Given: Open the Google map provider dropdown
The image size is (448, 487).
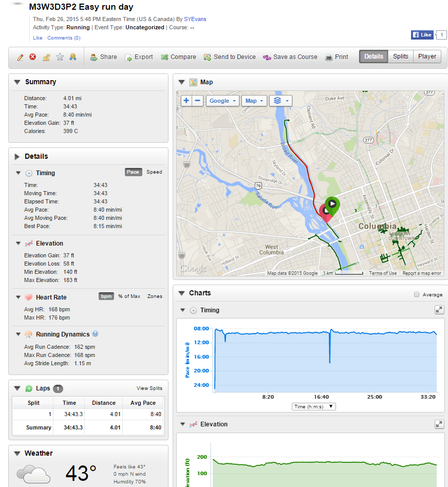Looking at the screenshot, I should (x=223, y=101).
